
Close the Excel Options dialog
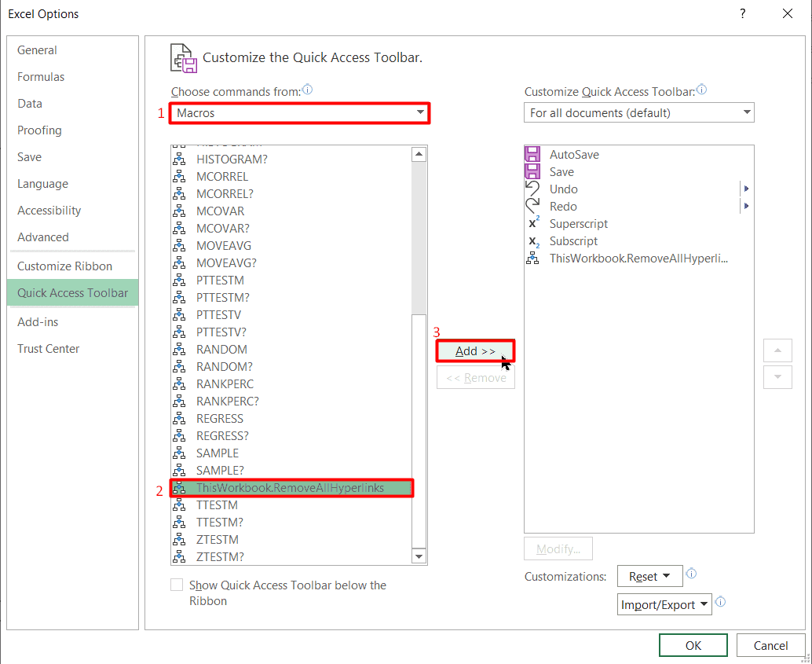click(788, 13)
